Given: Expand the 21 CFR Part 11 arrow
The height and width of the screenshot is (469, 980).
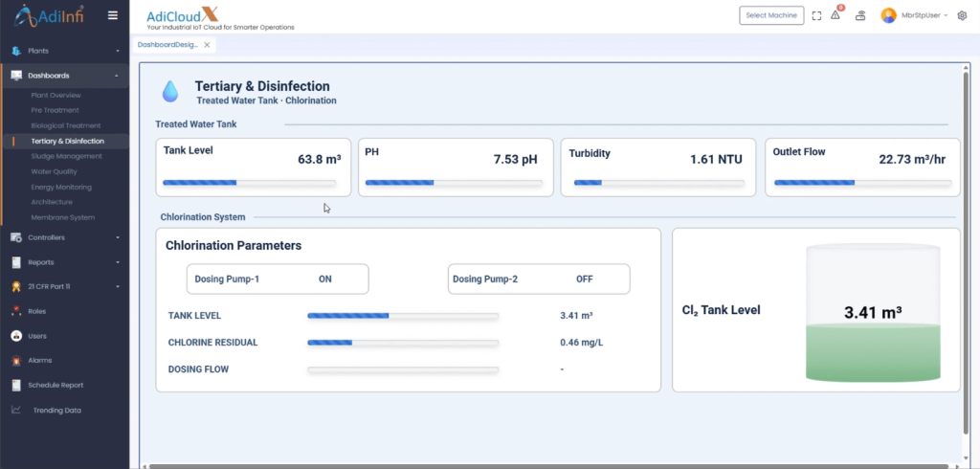Looking at the screenshot, I should (x=118, y=286).
